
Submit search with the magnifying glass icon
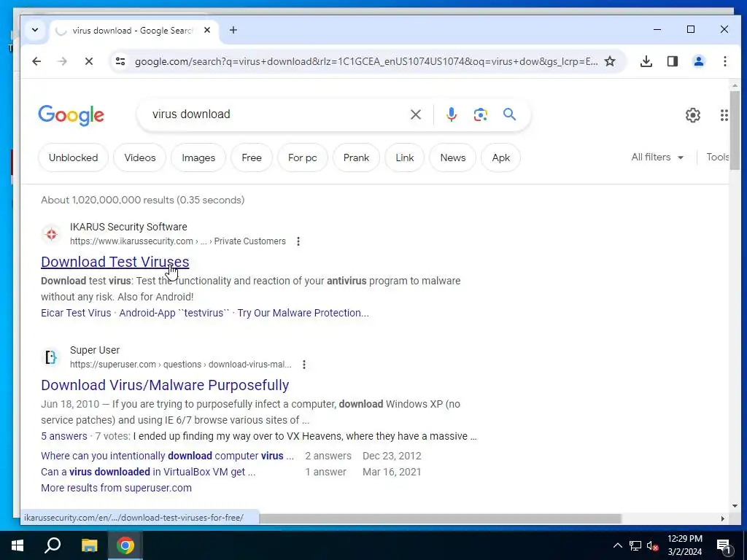click(x=509, y=114)
